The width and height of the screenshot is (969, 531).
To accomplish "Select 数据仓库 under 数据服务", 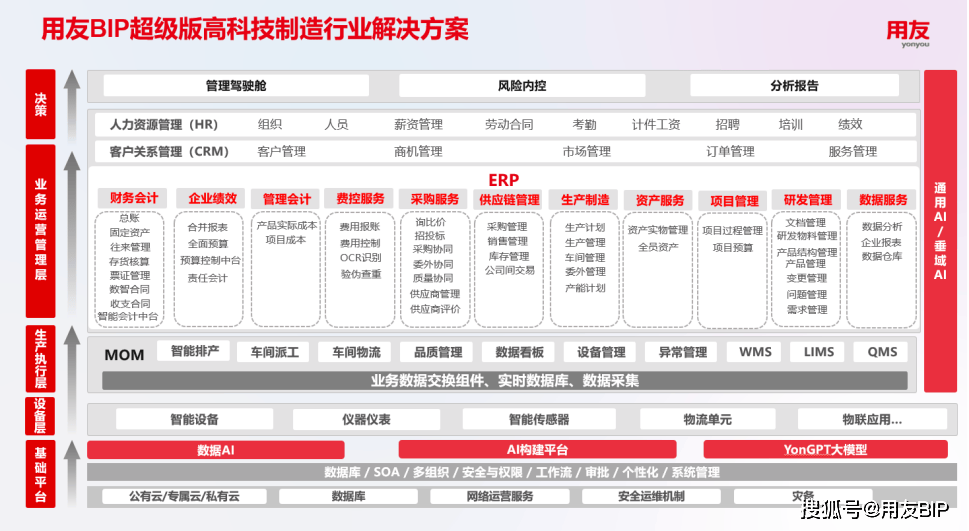I will click(882, 256).
